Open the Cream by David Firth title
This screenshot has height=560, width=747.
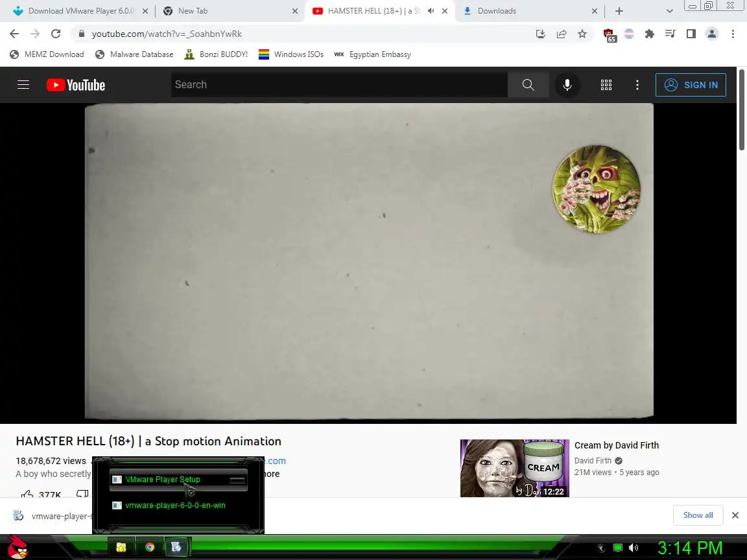[x=617, y=445]
